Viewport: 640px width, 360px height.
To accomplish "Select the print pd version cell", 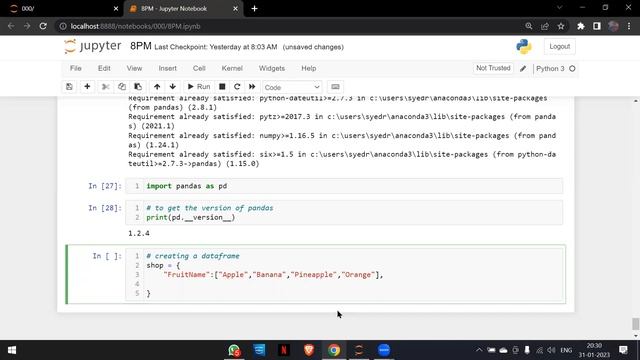I will pos(344,212).
